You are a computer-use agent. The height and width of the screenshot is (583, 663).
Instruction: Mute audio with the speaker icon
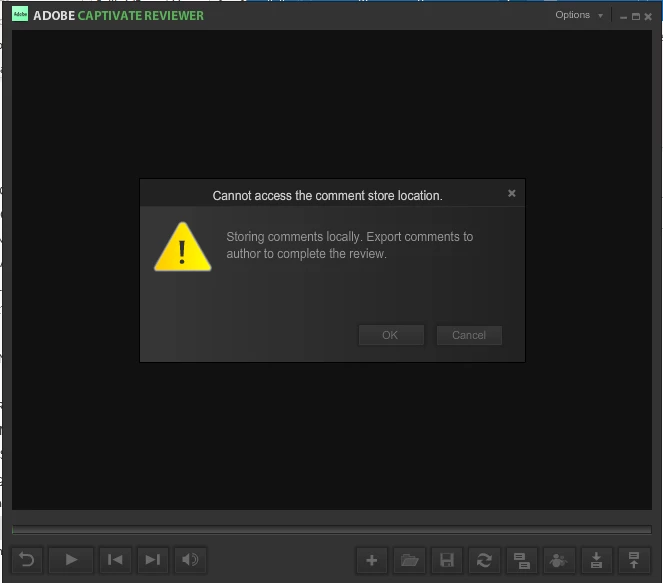[x=190, y=560]
